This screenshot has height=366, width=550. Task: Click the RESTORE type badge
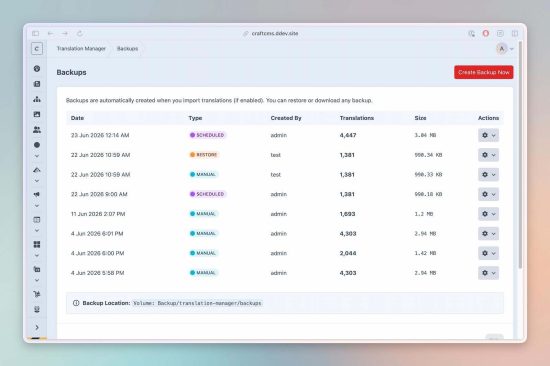click(204, 155)
